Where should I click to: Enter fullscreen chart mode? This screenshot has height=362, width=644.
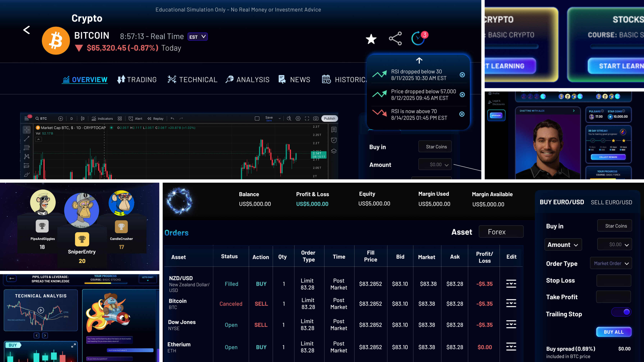307,118
